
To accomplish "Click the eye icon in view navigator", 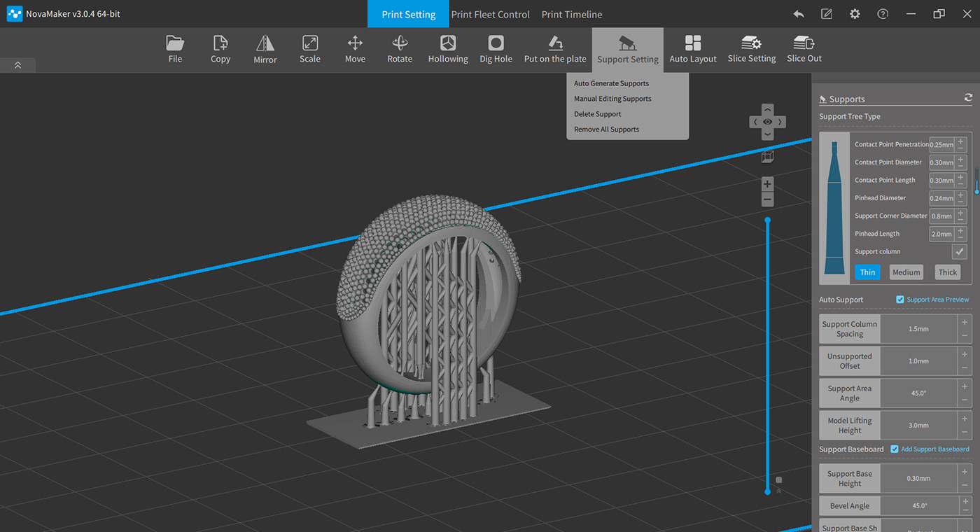I will 768,122.
